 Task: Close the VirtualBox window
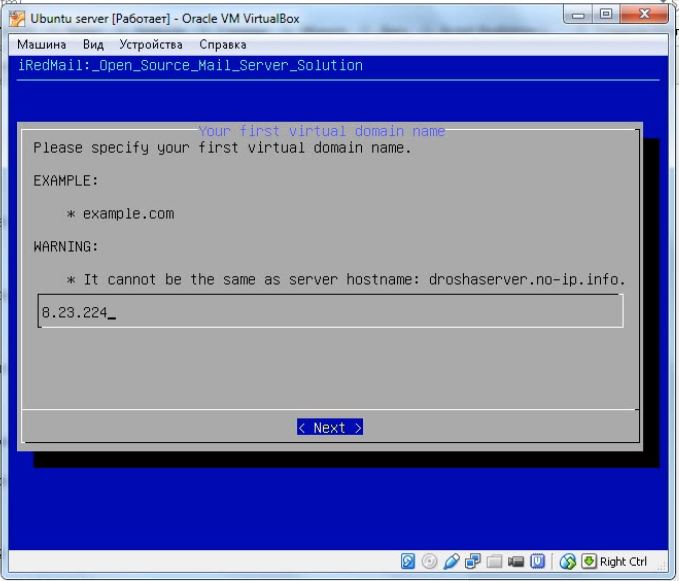point(644,15)
